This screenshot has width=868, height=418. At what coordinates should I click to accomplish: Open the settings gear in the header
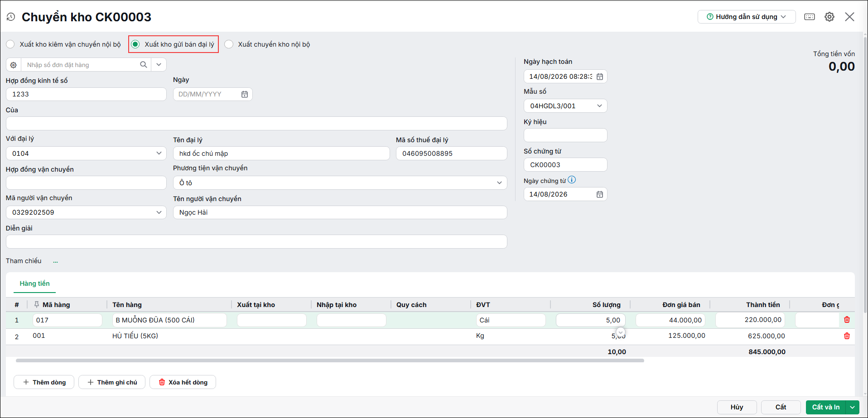tap(829, 17)
